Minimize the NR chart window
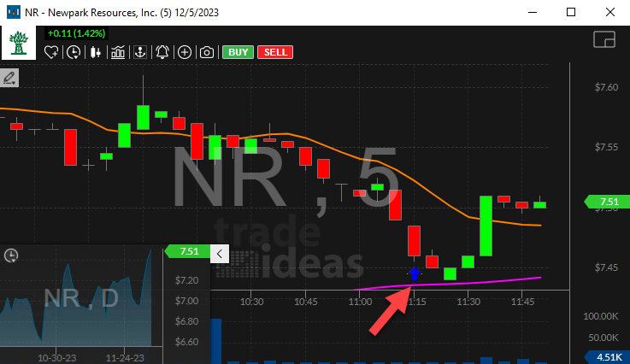 (533, 12)
